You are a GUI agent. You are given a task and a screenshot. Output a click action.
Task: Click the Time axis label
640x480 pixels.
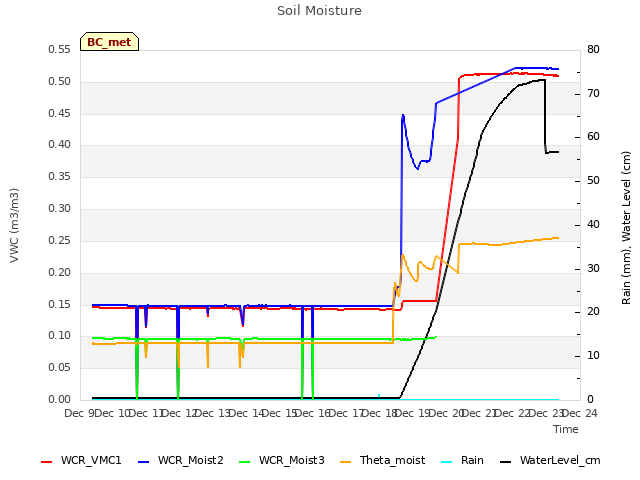click(566, 429)
